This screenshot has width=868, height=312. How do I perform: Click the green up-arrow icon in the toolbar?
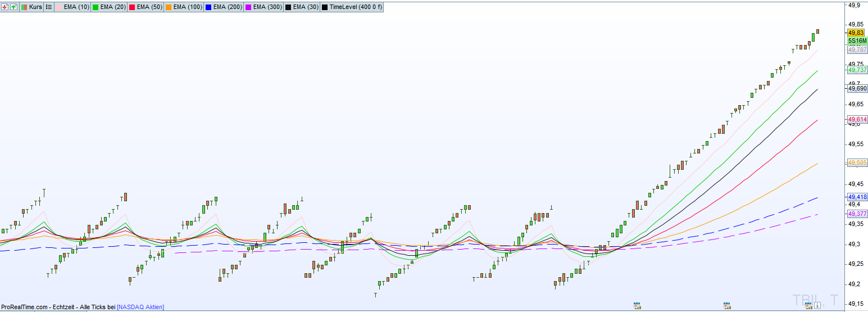pyautogui.click(x=13, y=7)
